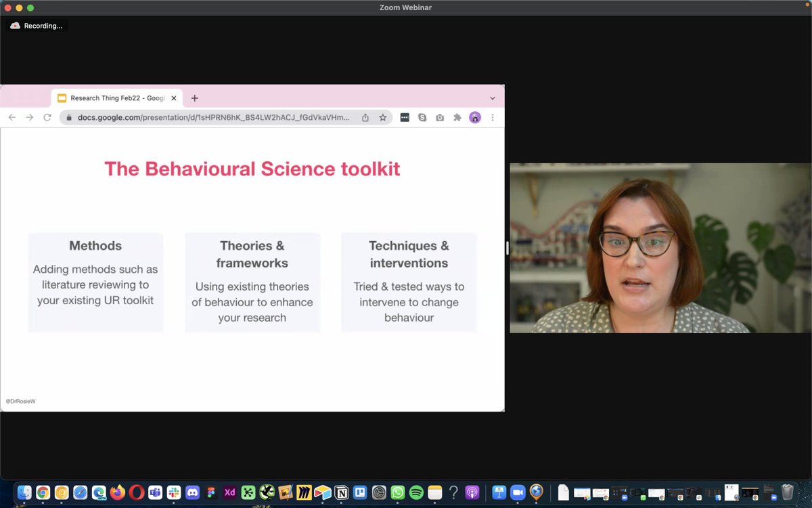The width and height of the screenshot is (812, 508).
Task: Expand the tab search chevron
Action: click(493, 98)
